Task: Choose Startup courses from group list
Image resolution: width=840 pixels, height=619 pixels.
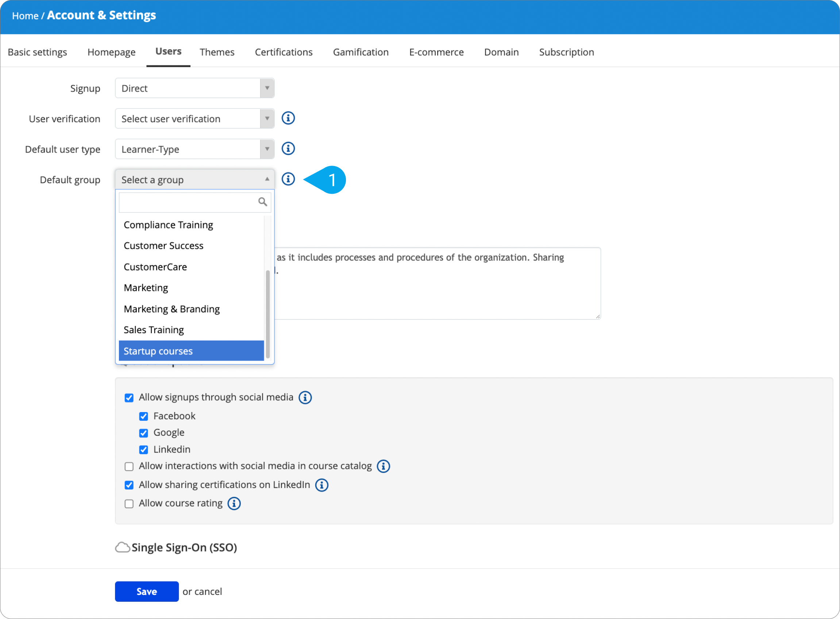Action: click(x=192, y=351)
